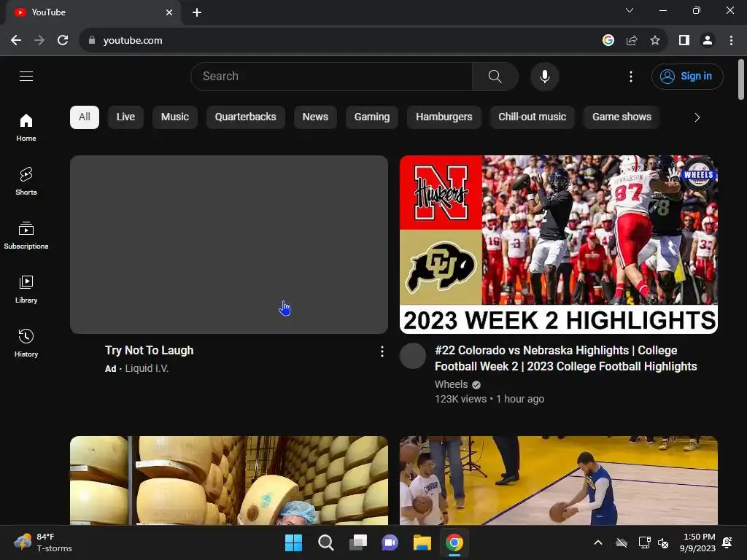Click the Wheels channel avatar
Screen dimensions: 747x560
pyautogui.click(x=413, y=356)
